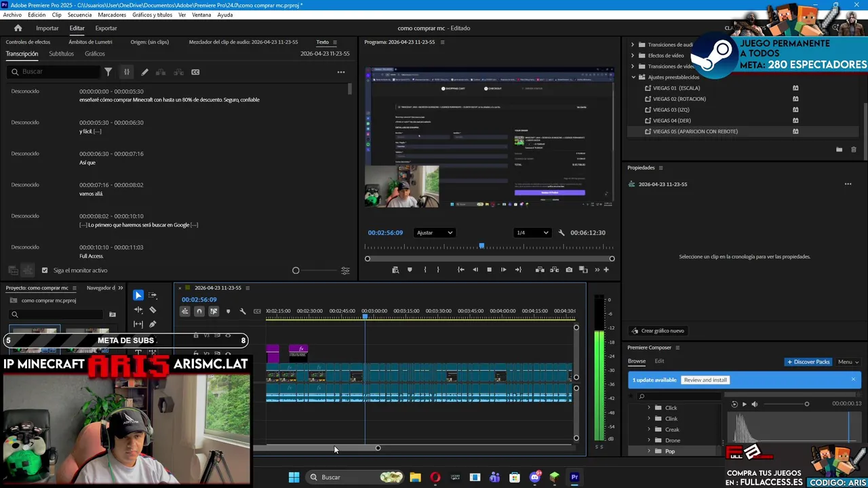Image resolution: width=868 pixels, height=488 pixels.
Task: Select preset 'VIEGAS 05 (APARICION CON REBOTE)'
Action: (695, 131)
